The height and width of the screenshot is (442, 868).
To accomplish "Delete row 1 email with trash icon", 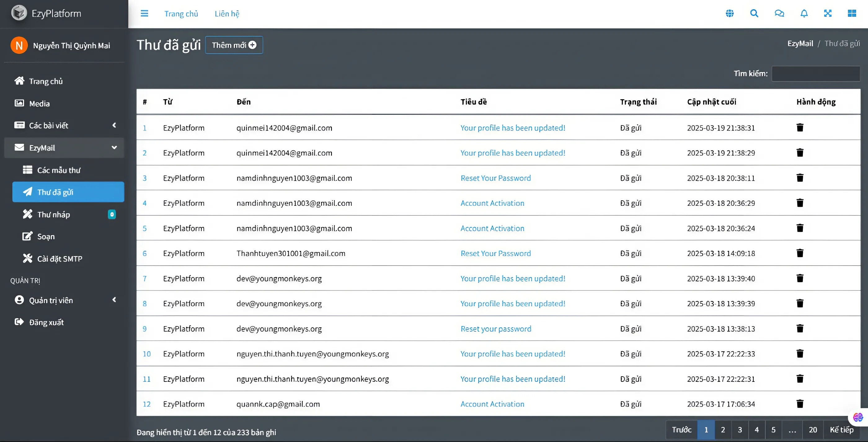I will (x=800, y=127).
